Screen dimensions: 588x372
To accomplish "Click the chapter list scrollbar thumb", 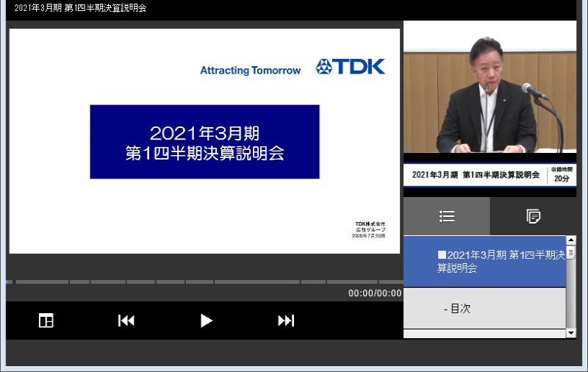I will point(571,253).
